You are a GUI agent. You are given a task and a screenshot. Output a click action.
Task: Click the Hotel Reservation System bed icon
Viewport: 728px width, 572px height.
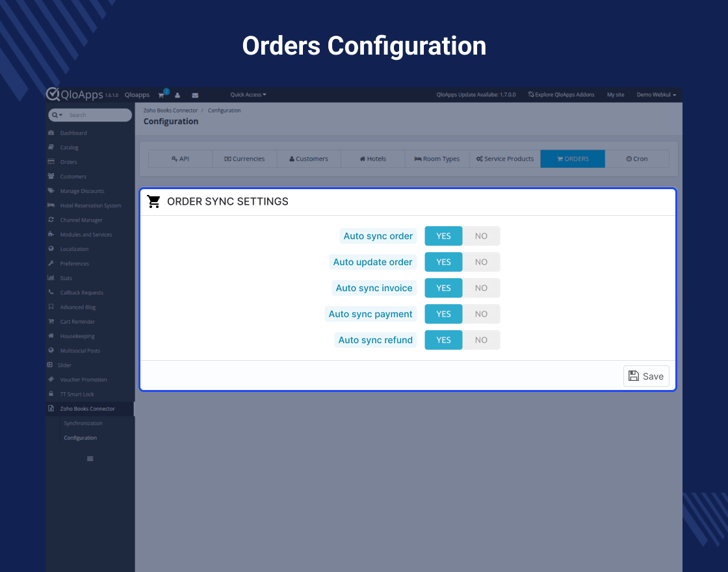51,205
